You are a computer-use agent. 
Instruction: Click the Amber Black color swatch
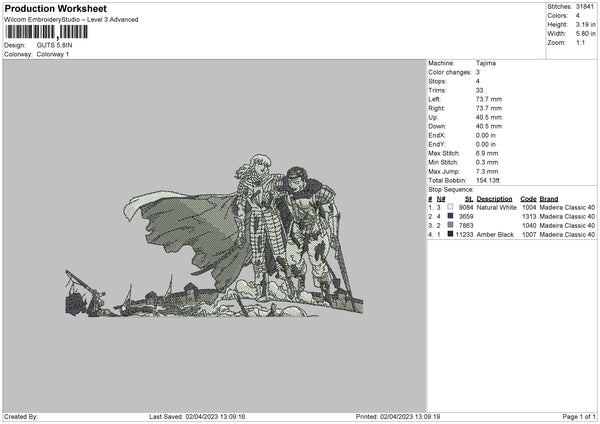pyautogui.click(x=450, y=234)
